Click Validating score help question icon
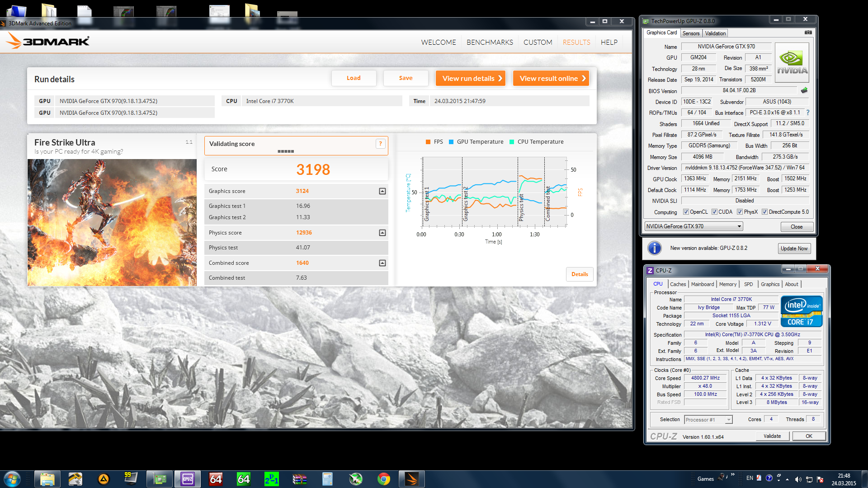868x488 pixels. (380, 144)
